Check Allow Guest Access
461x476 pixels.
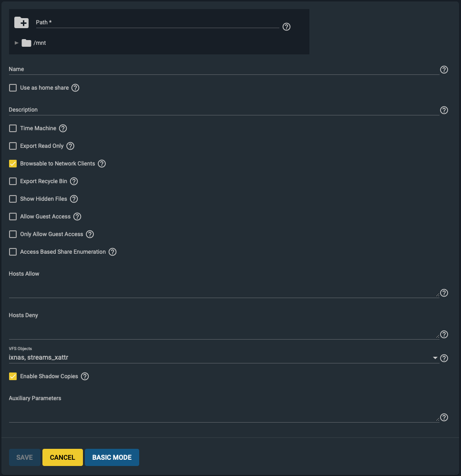pos(13,217)
